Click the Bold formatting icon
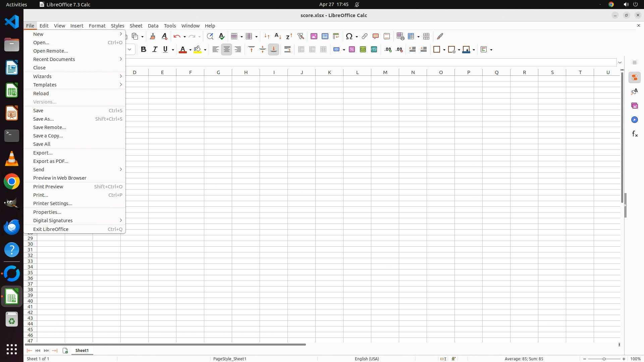Screen dimensions: 644x362 tap(144, 50)
